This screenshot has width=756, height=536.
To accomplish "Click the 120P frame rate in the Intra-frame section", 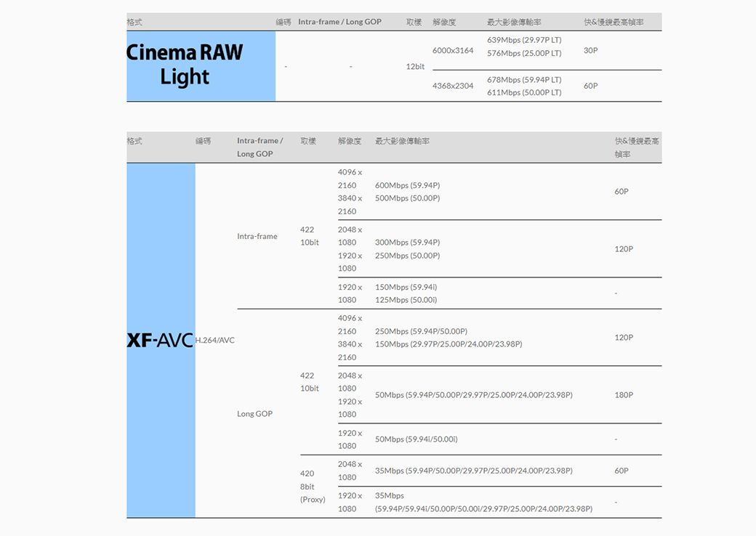I will [x=624, y=249].
